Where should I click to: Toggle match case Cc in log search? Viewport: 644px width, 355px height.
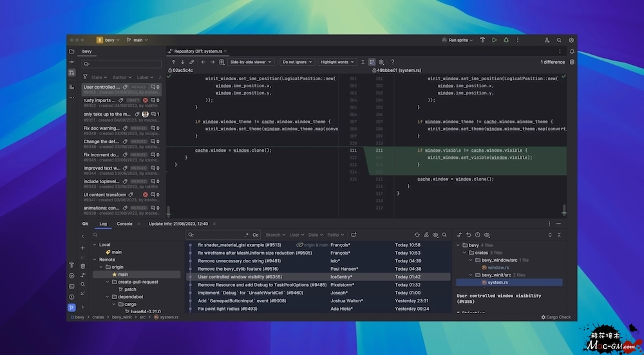256,235
